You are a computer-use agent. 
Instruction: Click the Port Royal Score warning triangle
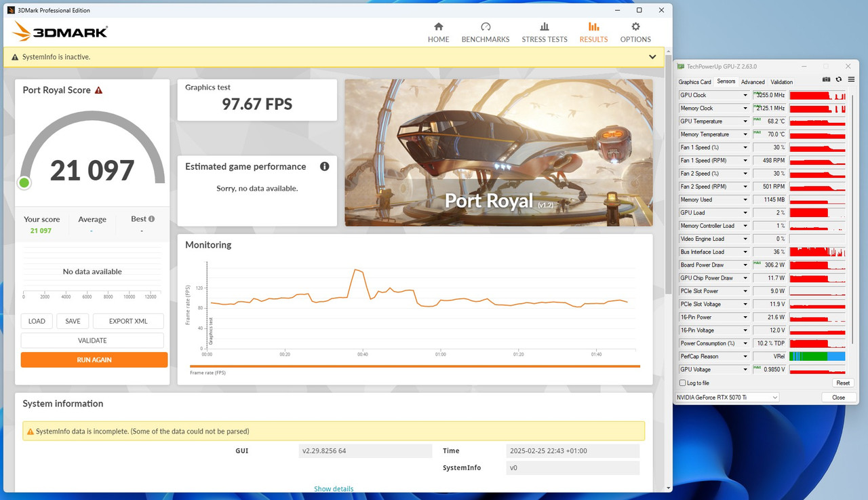pos(99,90)
